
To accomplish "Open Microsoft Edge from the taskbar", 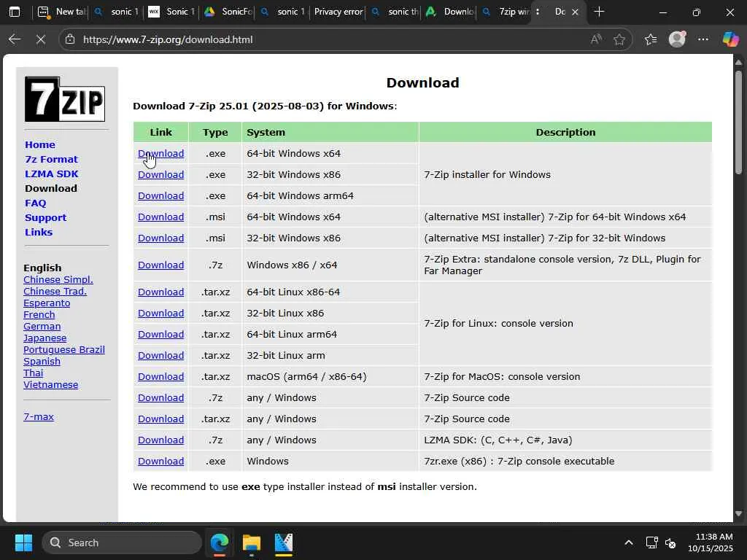I will tap(220, 542).
